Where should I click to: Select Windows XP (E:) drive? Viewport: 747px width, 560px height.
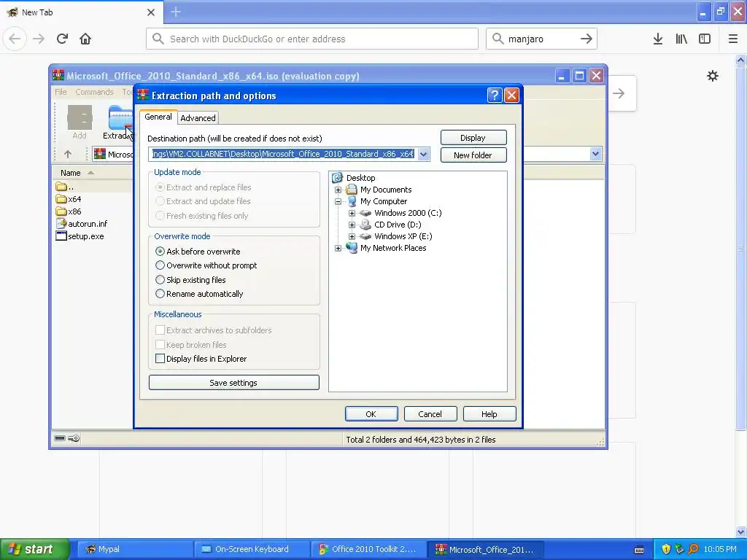[403, 236]
